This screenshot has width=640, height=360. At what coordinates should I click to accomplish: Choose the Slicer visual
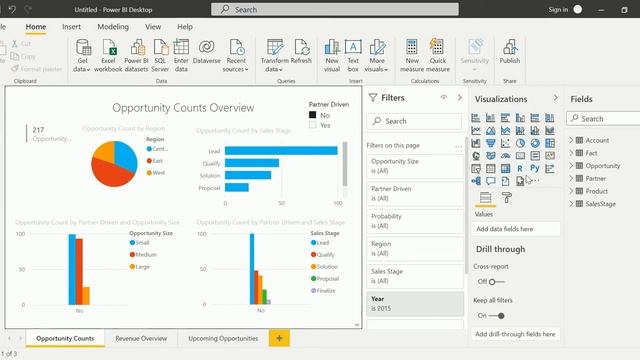coord(476,168)
